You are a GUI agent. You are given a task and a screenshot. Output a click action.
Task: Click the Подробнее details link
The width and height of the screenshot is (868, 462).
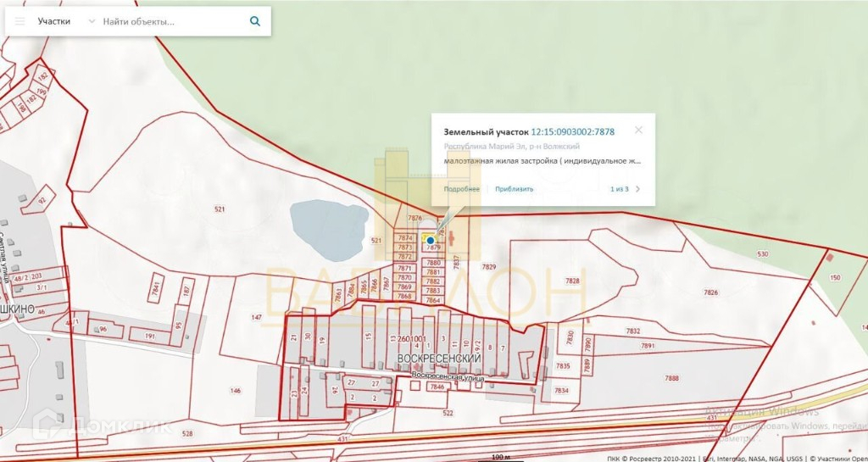[462, 189]
